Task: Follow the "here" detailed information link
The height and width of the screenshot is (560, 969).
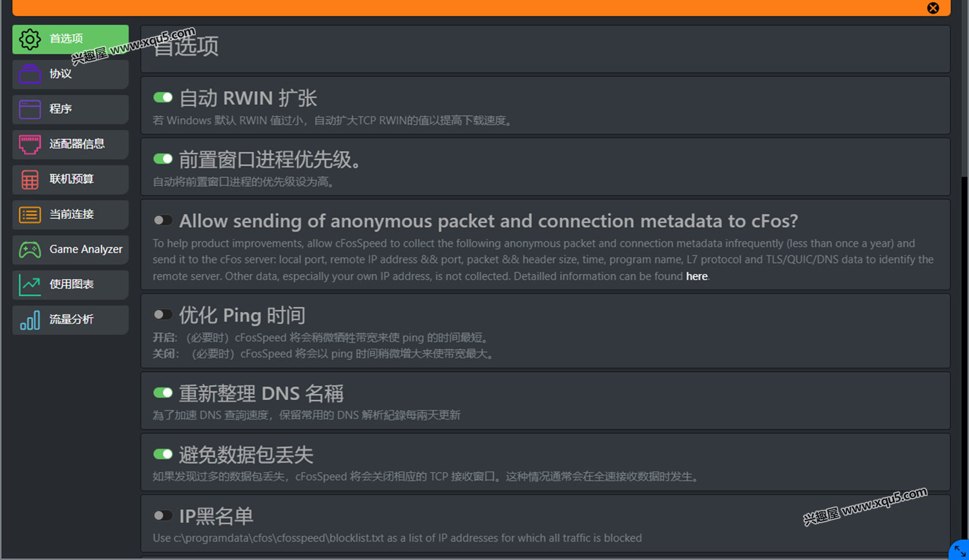Action: [696, 276]
